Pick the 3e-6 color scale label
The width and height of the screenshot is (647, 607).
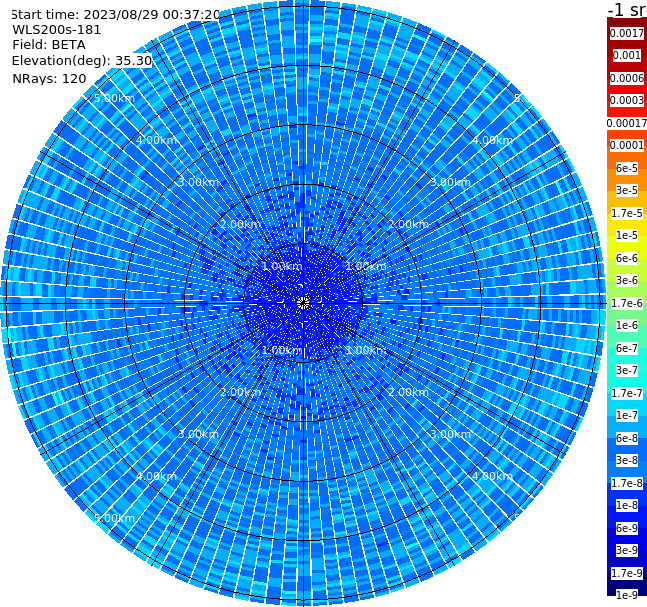coord(626,280)
